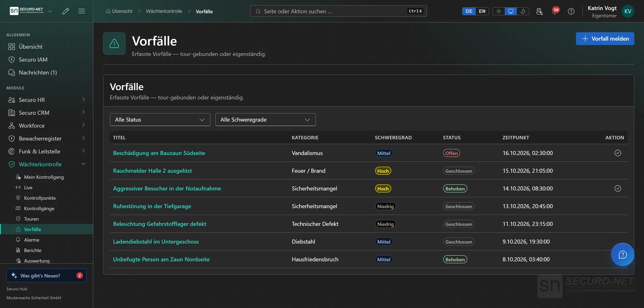Enable dark theme moon toggle
Screen dimensions: 644x308
pyautogui.click(x=523, y=11)
